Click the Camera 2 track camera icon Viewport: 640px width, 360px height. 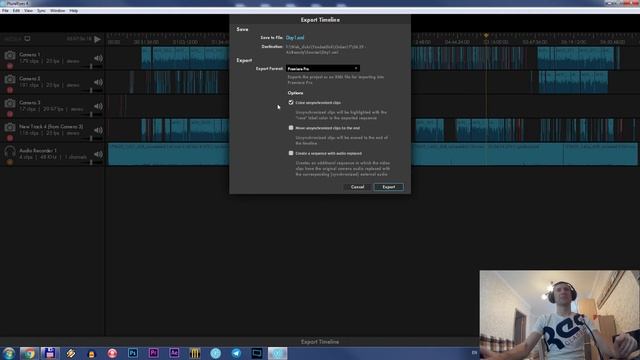coord(10,79)
